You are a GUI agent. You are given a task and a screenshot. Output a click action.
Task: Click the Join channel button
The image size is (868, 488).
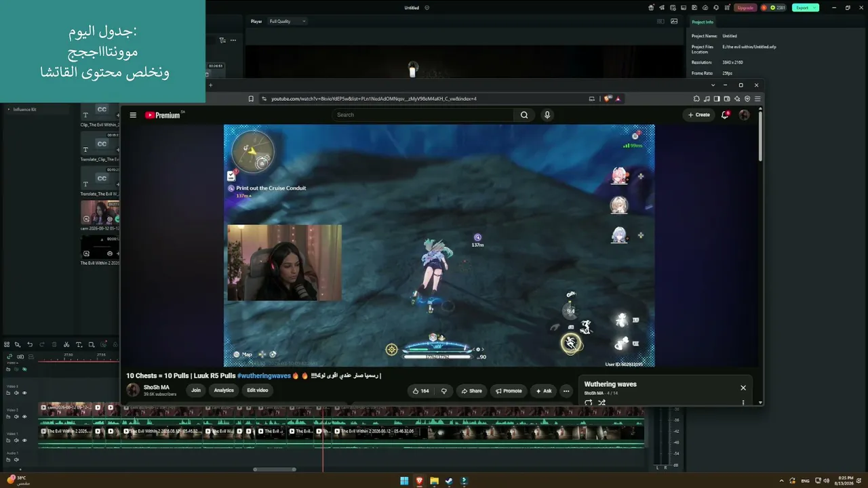[x=196, y=390]
